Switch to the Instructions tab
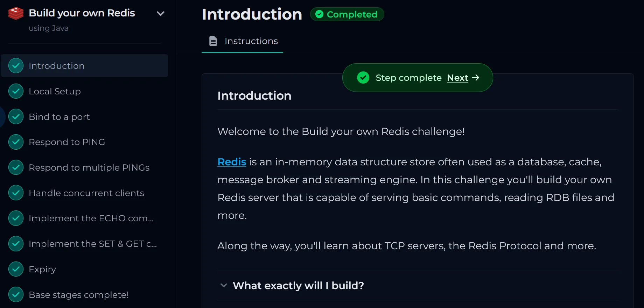Screen dimensions: 644x308 click(242, 41)
